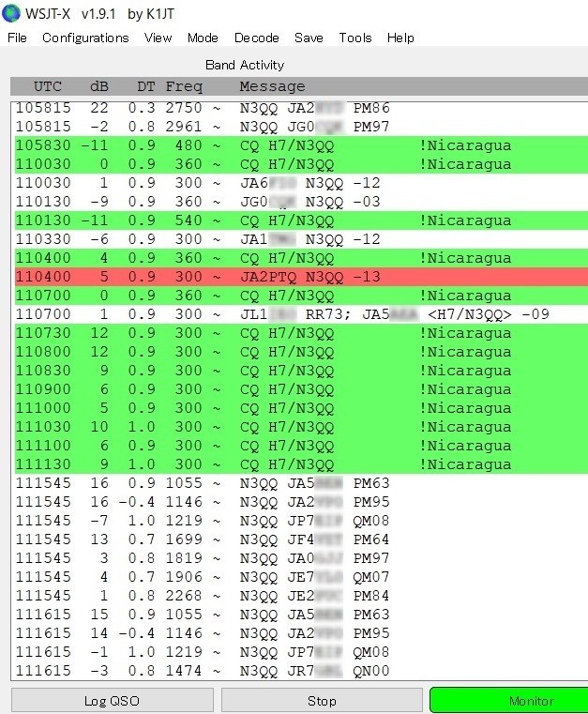Select the CQ H7/N3QQ row at 110730

tap(301, 333)
